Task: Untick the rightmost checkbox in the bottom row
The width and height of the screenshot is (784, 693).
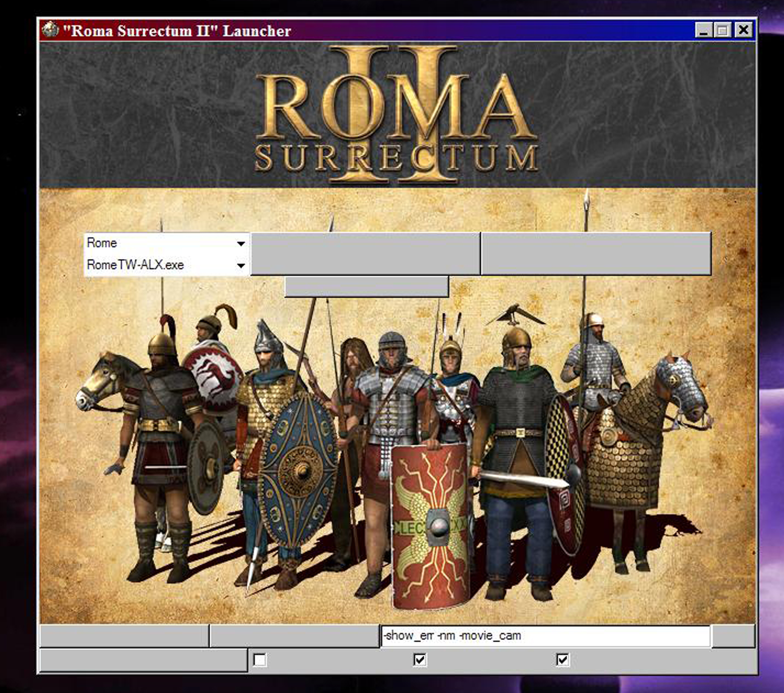Action: (562, 660)
